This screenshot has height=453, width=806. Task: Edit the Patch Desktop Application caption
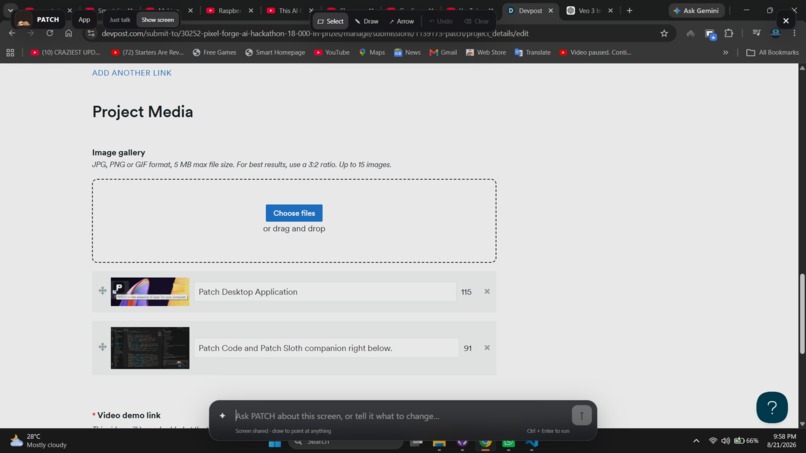point(324,292)
